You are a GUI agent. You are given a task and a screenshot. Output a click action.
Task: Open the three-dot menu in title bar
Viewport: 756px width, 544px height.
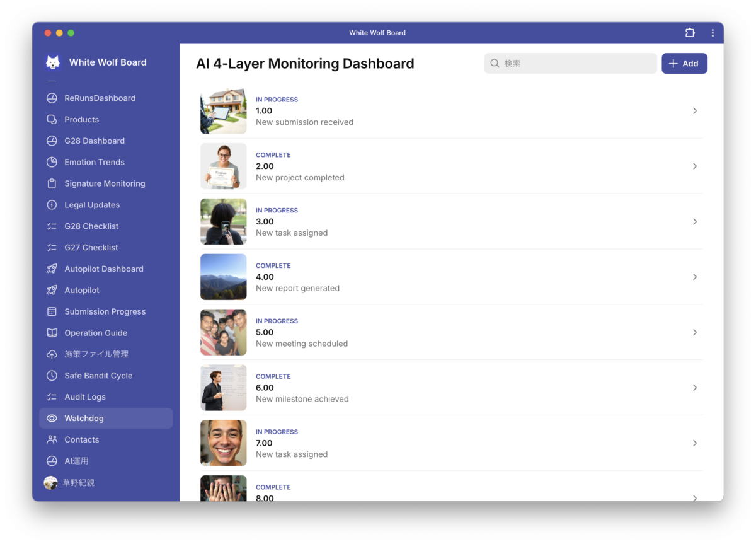[713, 33]
